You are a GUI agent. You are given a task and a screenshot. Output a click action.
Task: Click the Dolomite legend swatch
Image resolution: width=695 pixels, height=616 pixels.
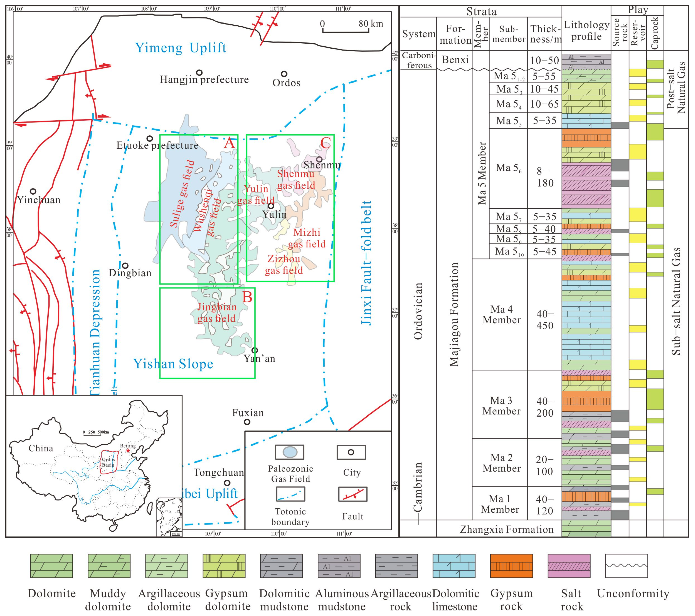pos(51,566)
